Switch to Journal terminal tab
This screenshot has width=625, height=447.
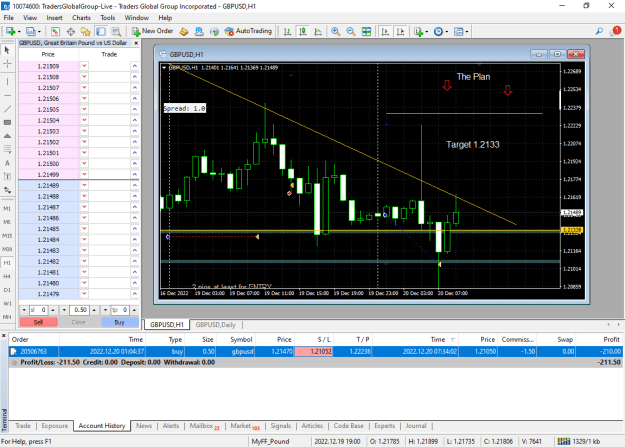click(416, 426)
